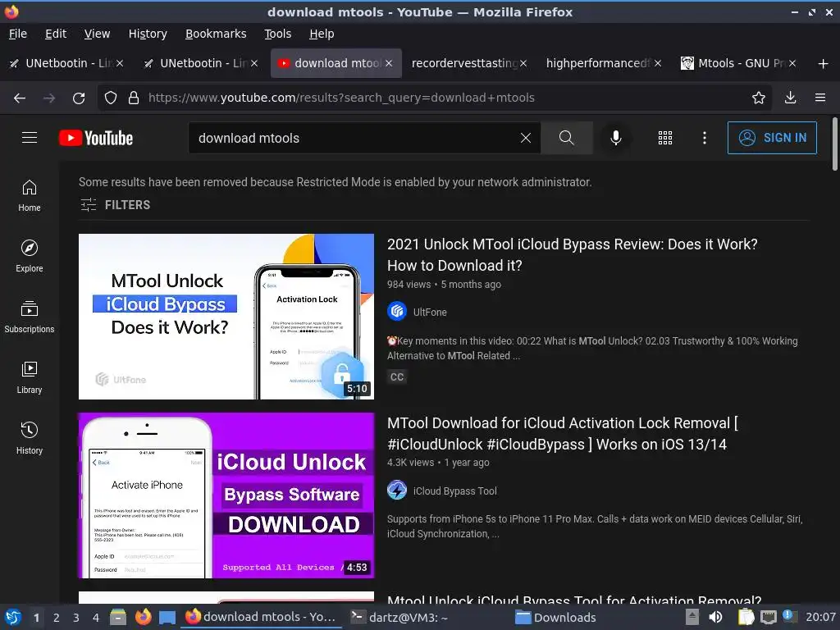Open the MTool Unlock video thumbnail
Screen dimensions: 840x630
pos(226,317)
